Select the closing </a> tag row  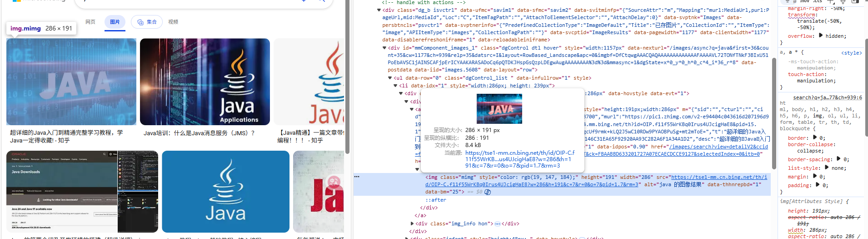(x=420, y=215)
